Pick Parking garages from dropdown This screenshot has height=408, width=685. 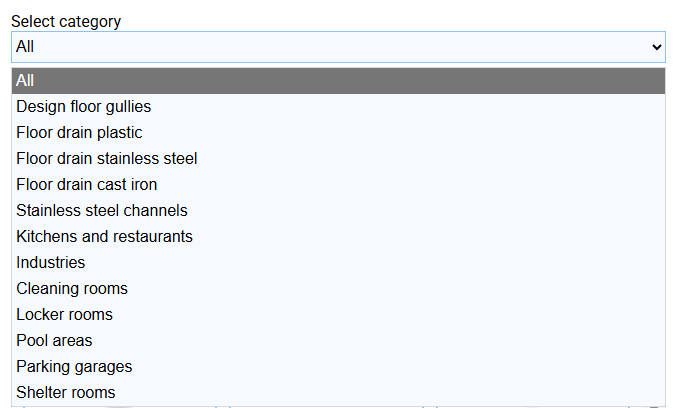[74, 366]
